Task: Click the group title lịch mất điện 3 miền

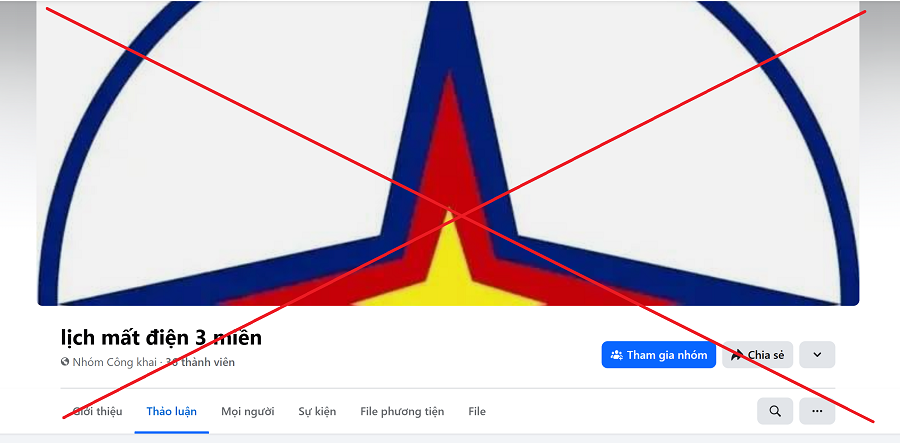Action: coord(161,337)
